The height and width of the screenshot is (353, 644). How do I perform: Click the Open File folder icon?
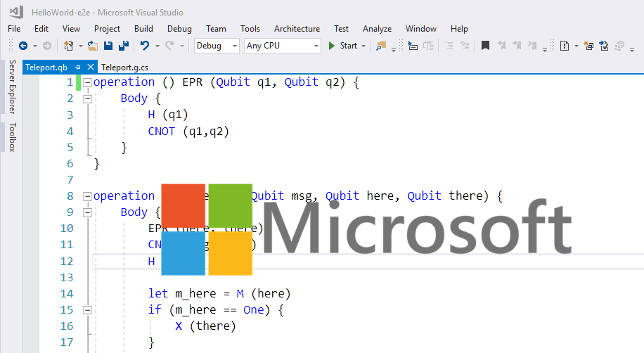pos(92,46)
